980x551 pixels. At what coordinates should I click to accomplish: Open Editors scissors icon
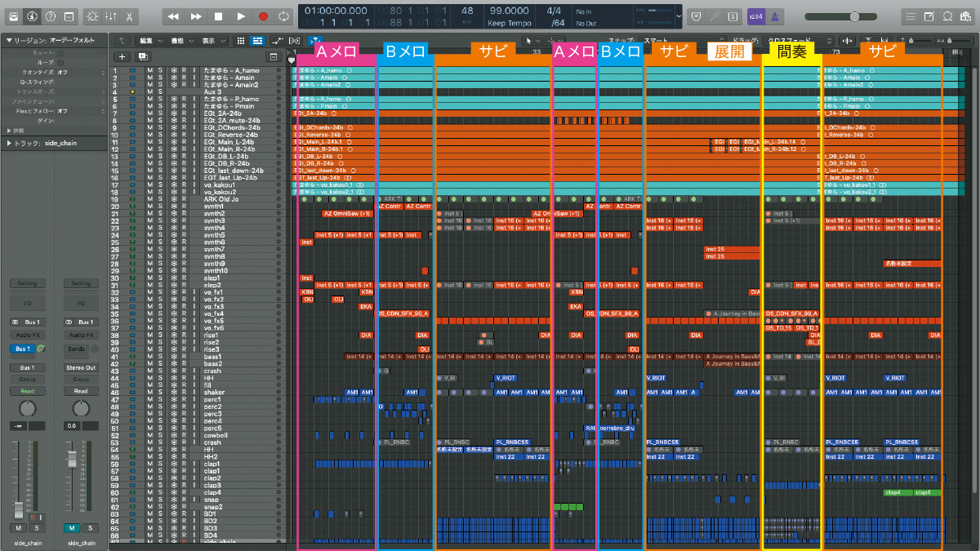131,16
